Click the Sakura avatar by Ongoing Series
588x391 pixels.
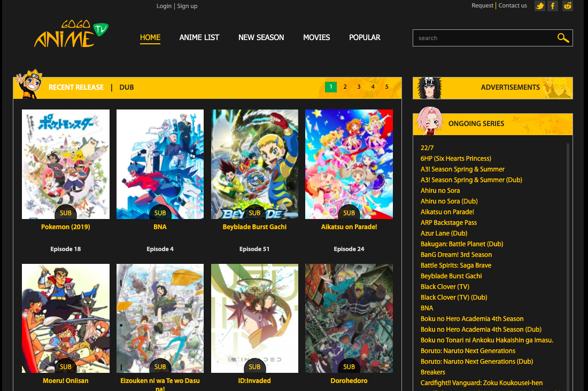click(429, 121)
